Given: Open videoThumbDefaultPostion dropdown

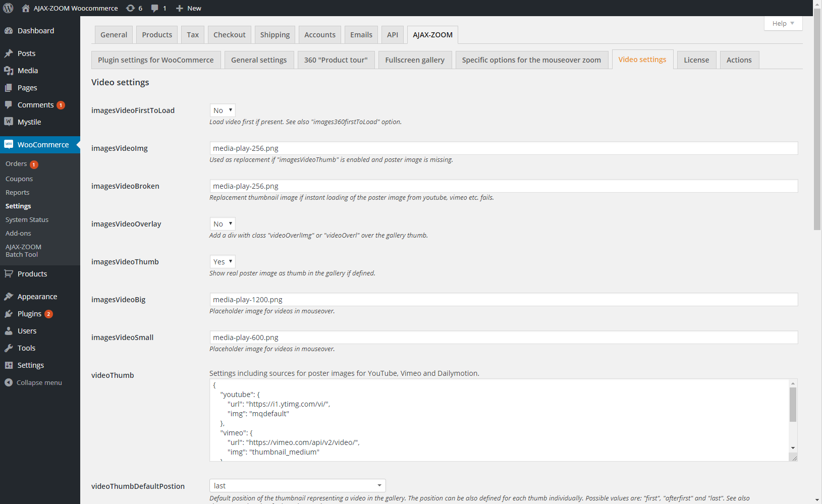Looking at the screenshot, I should coord(298,486).
